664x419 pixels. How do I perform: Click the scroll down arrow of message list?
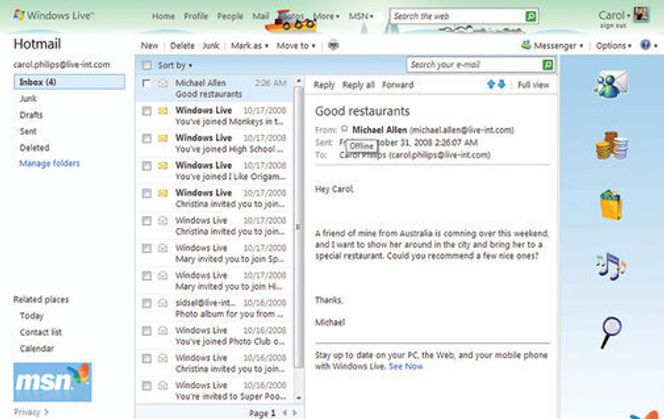pos(299,398)
